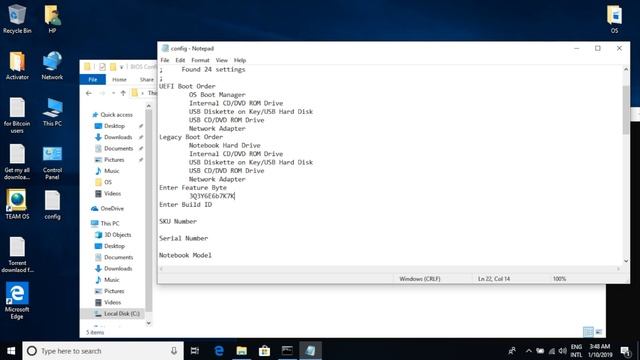Select Local Disk (C:) in navigation pane

click(x=122, y=313)
